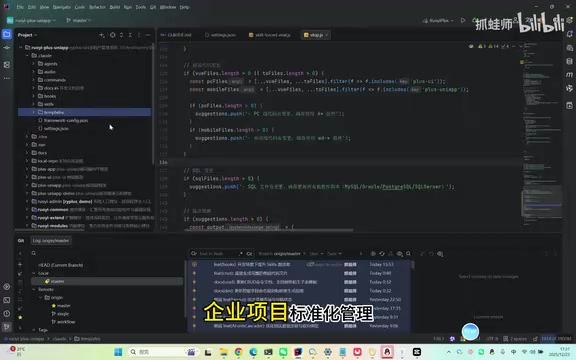Click the Git log view options eye icon
The height and width of the screenshot is (360, 576).
pyautogui.click(x=400, y=253)
